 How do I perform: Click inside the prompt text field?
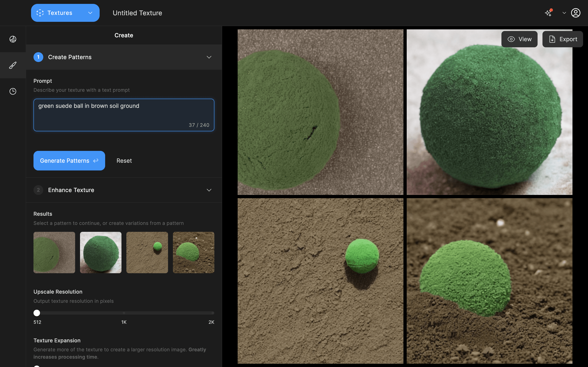click(x=124, y=115)
